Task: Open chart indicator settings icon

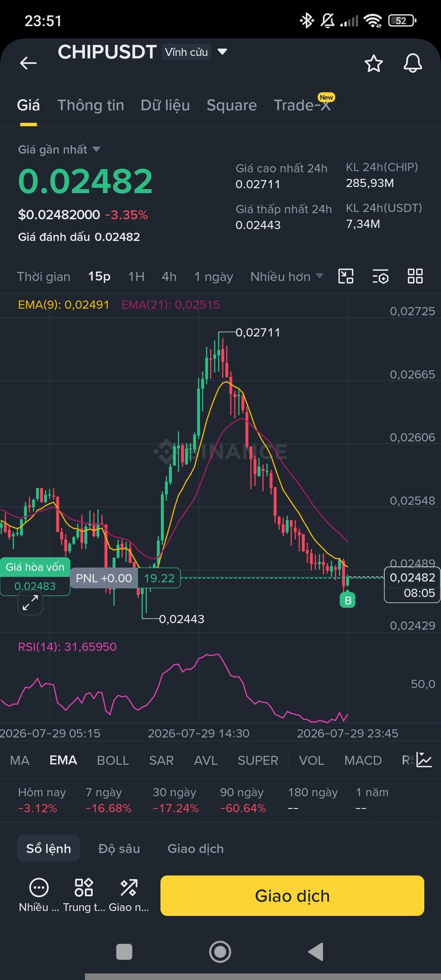Action: (x=380, y=276)
